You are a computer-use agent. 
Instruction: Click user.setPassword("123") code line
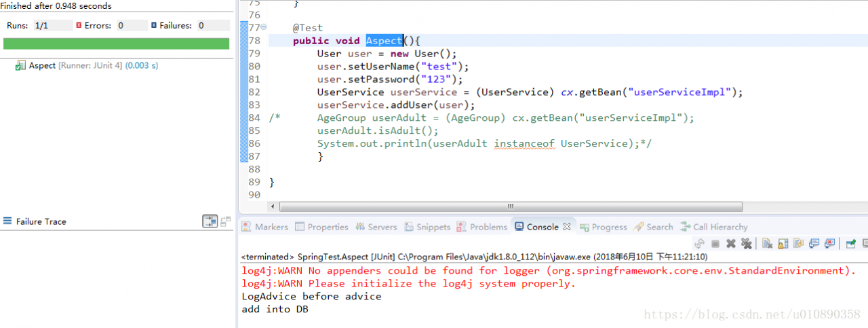[390, 79]
